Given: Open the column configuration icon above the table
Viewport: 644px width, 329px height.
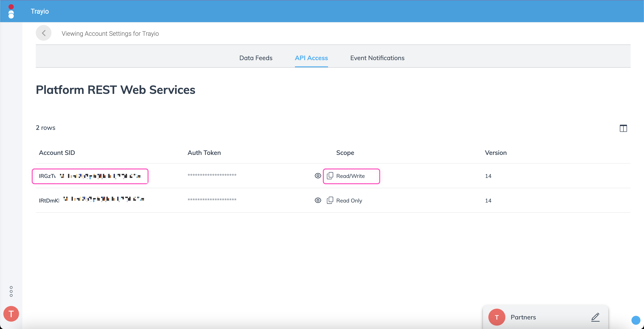Looking at the screenshot, I should point(623,128).
